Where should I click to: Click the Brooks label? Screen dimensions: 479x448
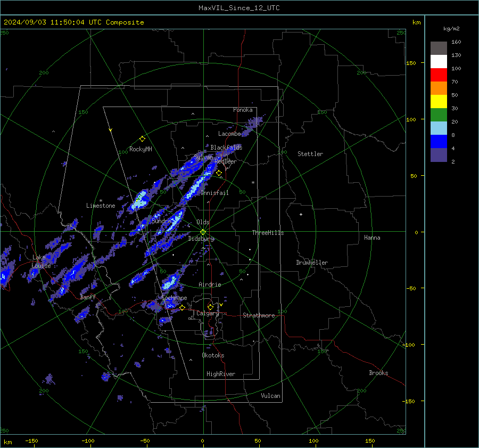tap(378, 373)
